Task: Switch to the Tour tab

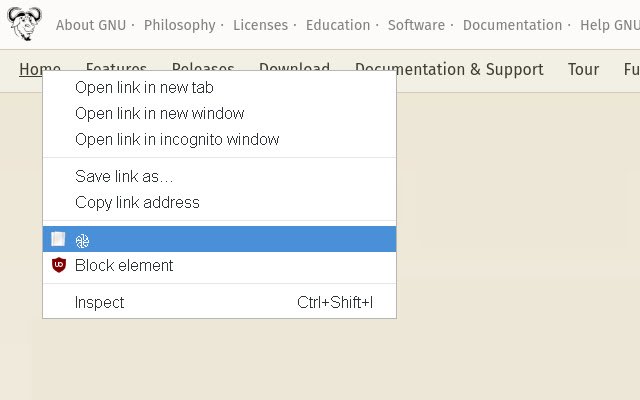Action: tap(583, 69)
